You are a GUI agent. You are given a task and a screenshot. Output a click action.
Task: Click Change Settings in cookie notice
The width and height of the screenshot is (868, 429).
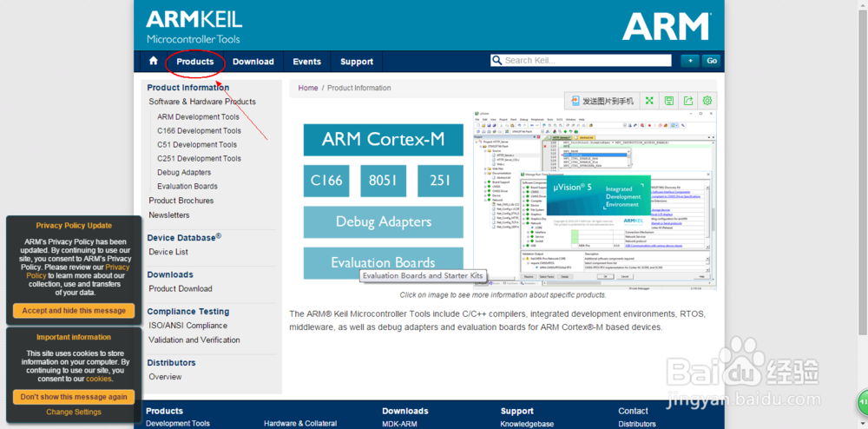(x=74, y=412)
